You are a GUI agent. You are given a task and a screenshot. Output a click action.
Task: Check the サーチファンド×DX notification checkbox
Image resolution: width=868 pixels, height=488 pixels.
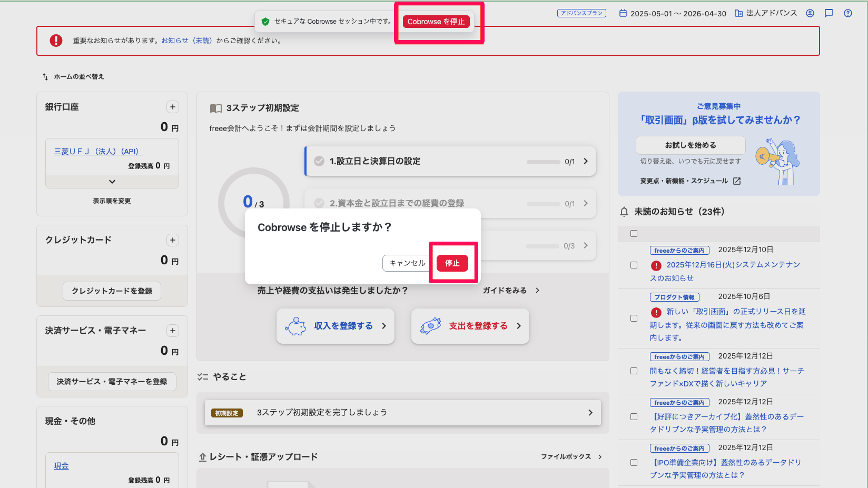point(634,371)
